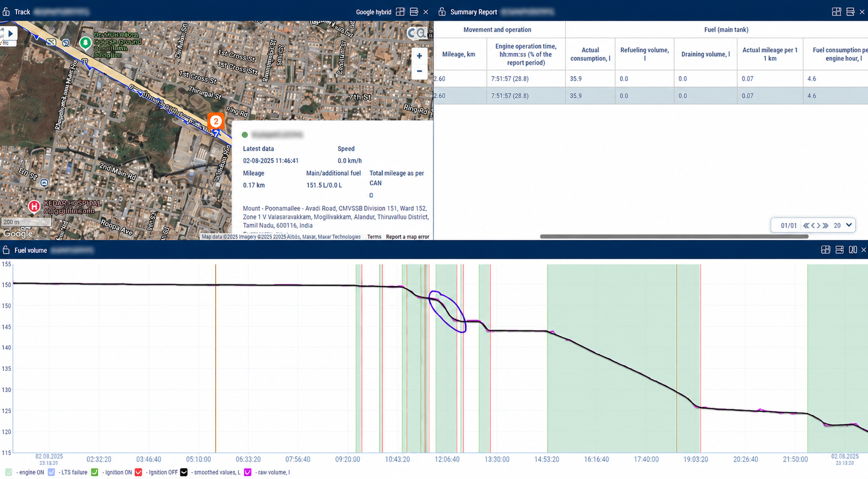
Task: Select the highlighted second report row's 35.9 cell
Action: (x=590, y=96)
